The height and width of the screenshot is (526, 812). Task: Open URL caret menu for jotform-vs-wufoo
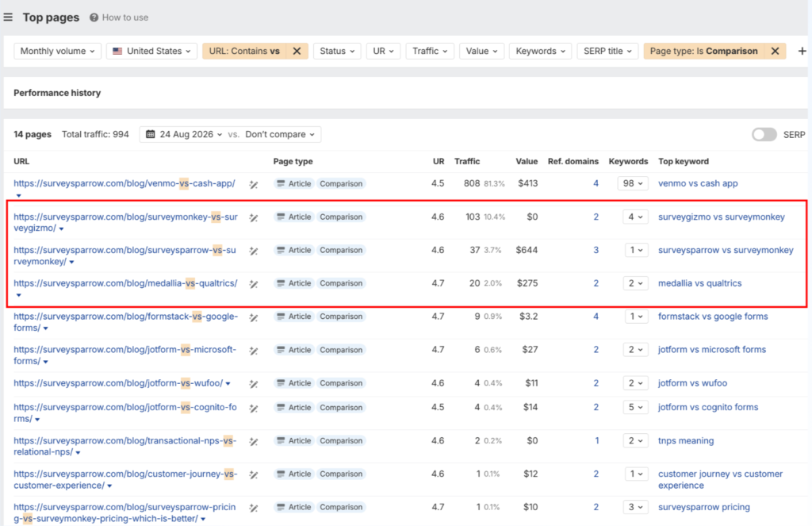(x=228, y=384)
